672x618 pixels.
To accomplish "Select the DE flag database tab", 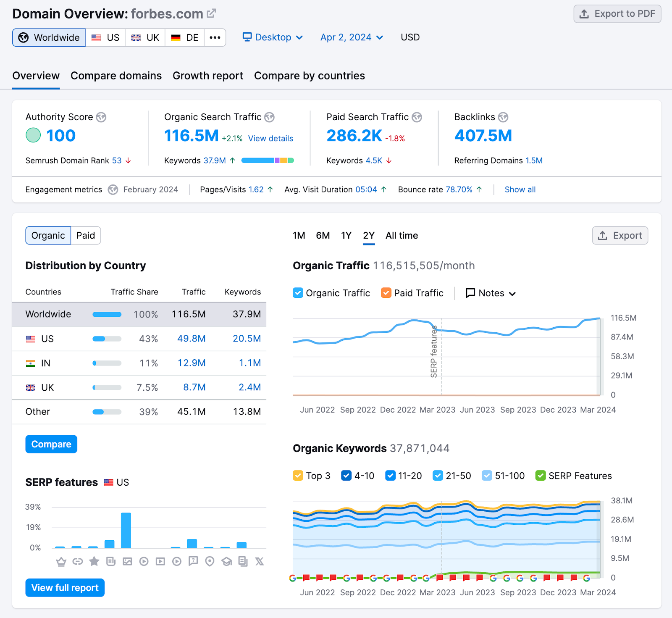I will coord(185,37).
